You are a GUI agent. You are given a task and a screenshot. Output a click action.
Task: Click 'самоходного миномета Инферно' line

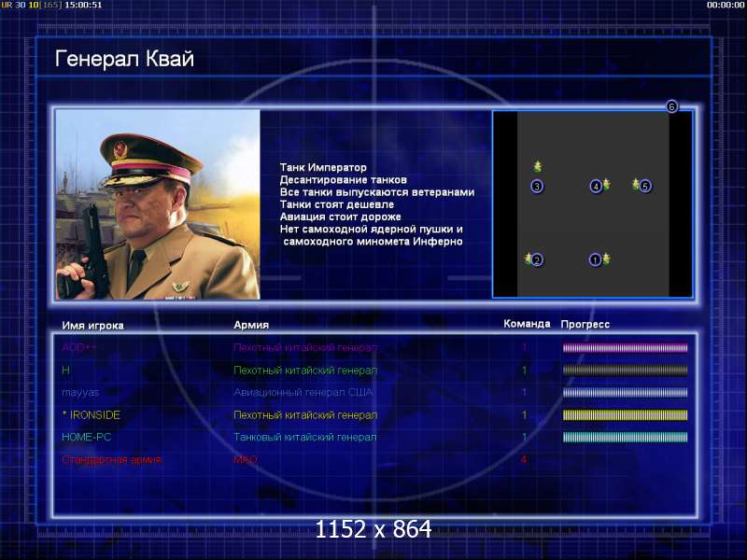(373, 242)
